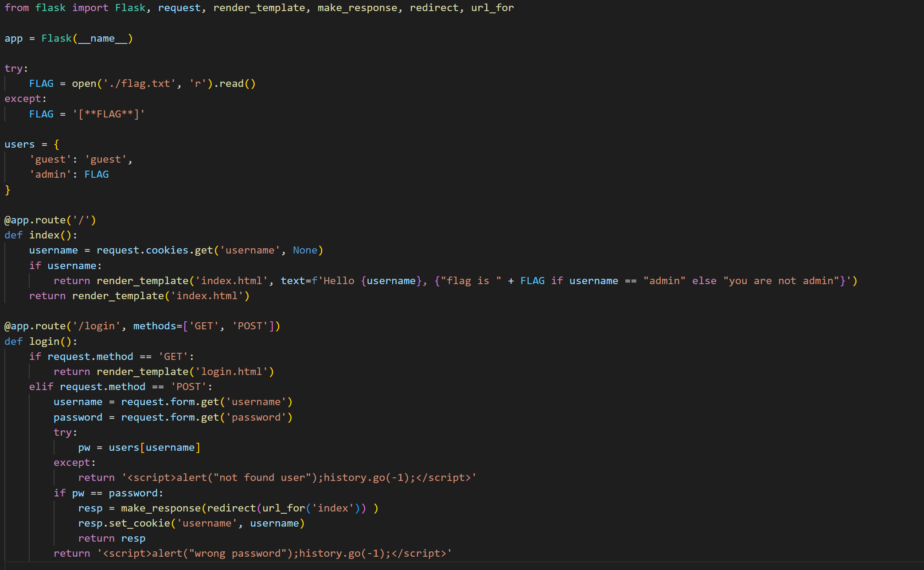Click the "wrong password" alert message
This screenshot has height=570, width=924.
pyautogui.click(x=238, y=554)
